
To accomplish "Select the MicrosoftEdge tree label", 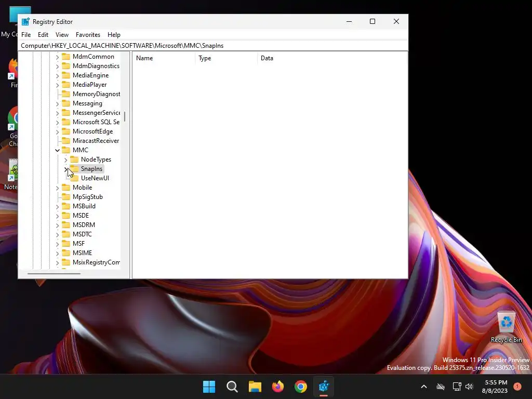I will pyautogui.click(x=92, y=131).
